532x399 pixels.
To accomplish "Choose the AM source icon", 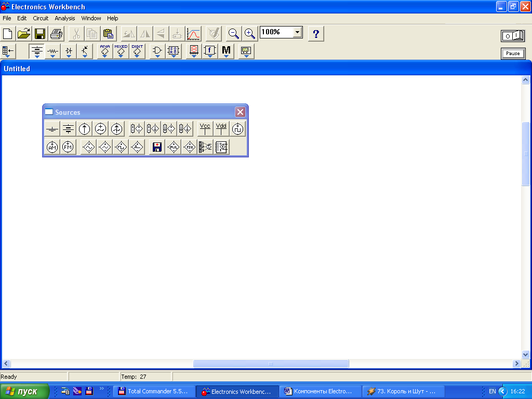I will coord(52,147).
